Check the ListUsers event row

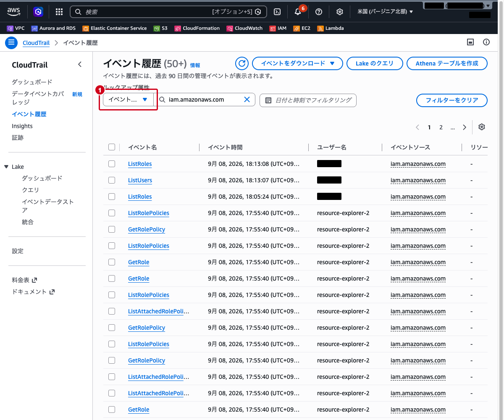(111, 180)
